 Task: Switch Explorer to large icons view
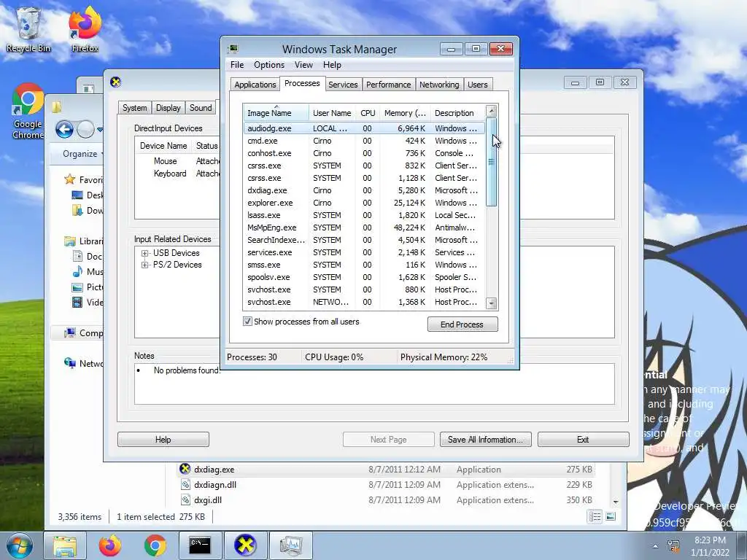(611, 517)
